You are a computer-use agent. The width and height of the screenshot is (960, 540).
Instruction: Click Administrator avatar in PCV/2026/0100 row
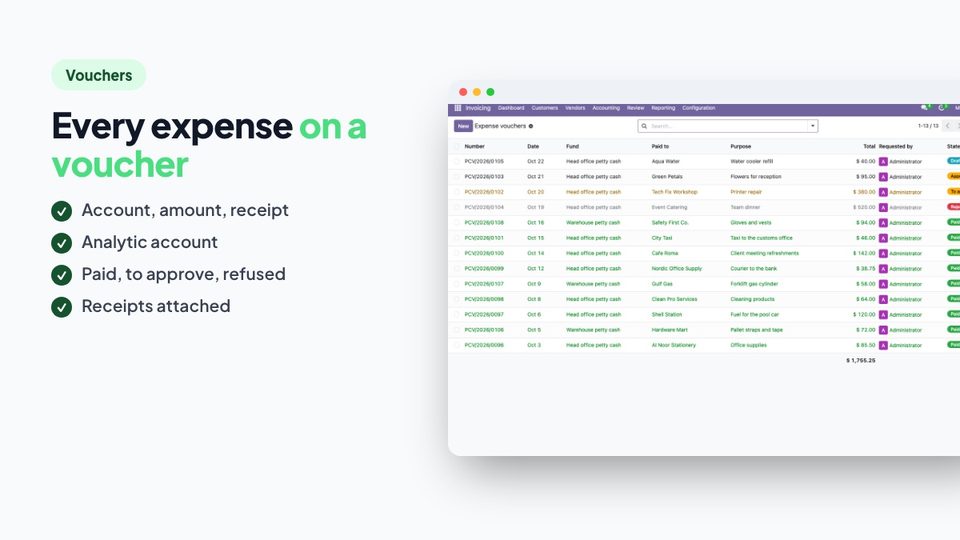click(883, 253)
